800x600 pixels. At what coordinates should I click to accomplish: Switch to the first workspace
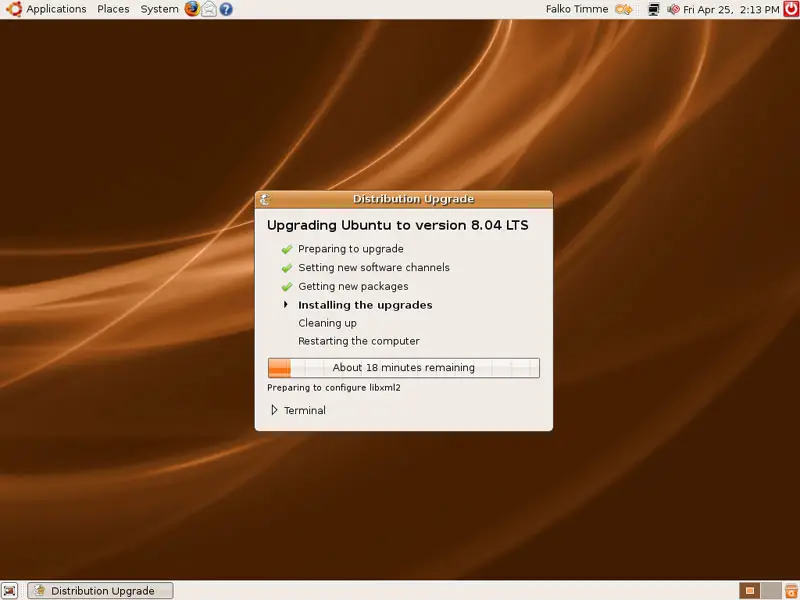(749, 591)
